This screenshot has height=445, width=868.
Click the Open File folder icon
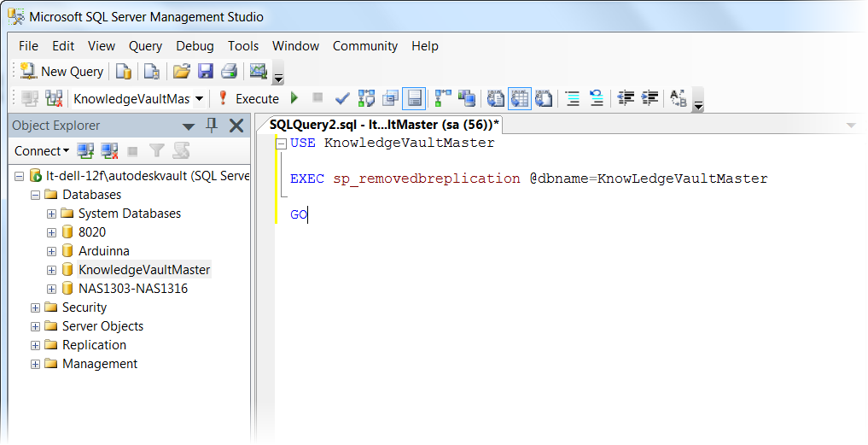click(182, 72)
